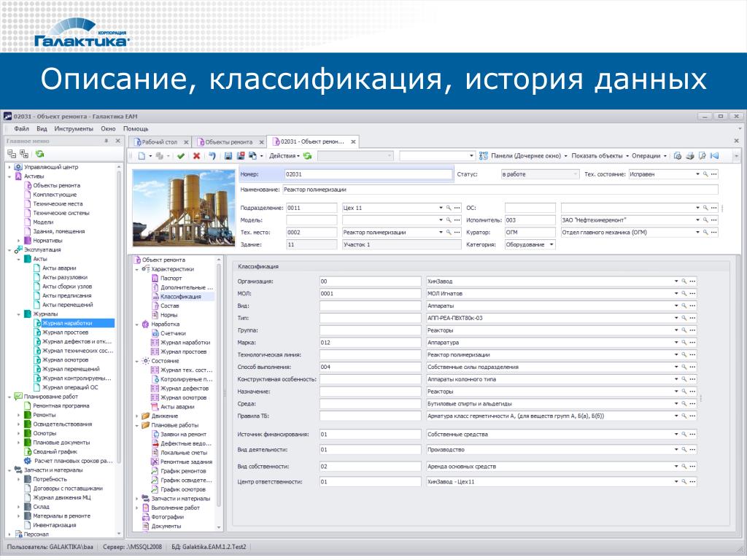Click the blue undo arrow icon
Image resolution: width=747 pixels, height=560 pixels.
(212, 156)
